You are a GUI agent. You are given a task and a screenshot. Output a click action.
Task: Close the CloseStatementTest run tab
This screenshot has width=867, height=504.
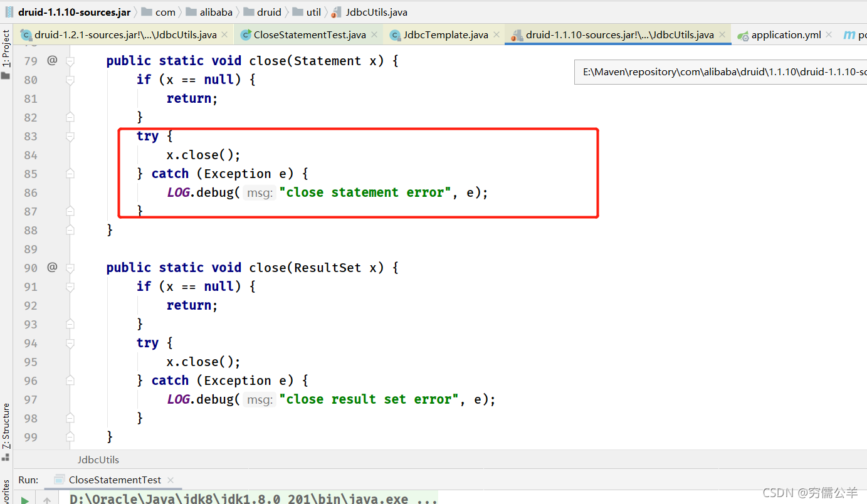(x=170, y=480)
